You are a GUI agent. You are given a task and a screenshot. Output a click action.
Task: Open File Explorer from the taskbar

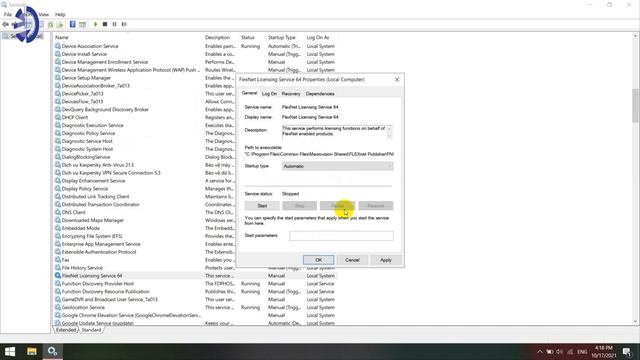31,351
